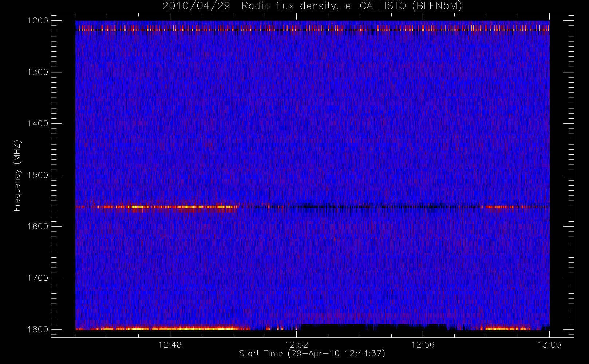
Task: Click the 12:52 time axis label
Action: coord(296,345)
